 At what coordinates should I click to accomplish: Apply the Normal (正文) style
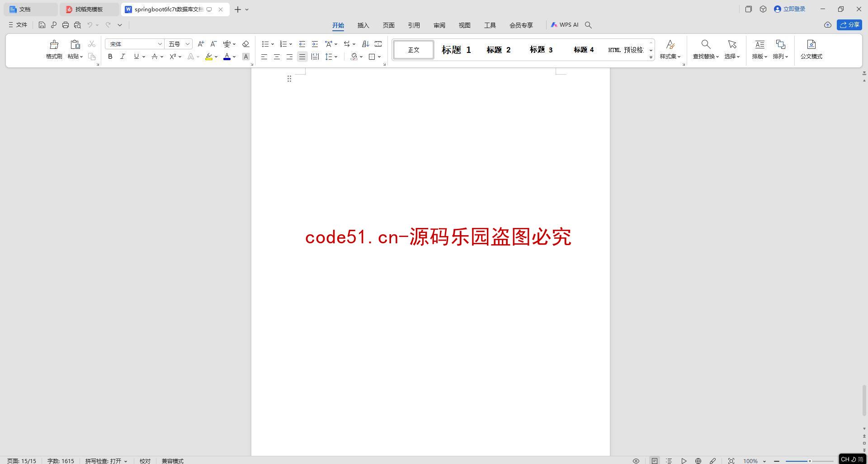coord(414,50)
